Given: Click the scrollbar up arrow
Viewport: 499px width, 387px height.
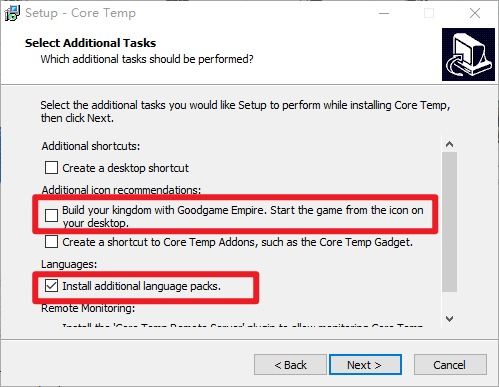Looking at the screenshot, I should (x=449, y=144).
